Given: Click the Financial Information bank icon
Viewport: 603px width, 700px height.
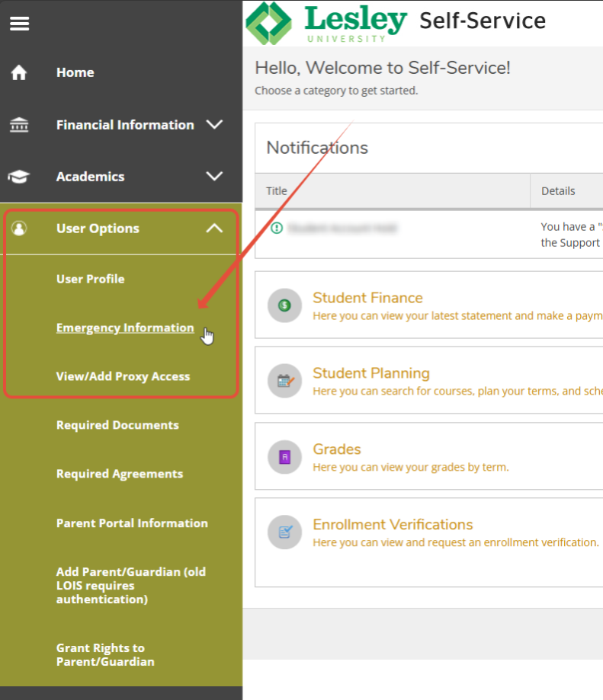Looking at the screenshot, I should (x=19, y=125).
